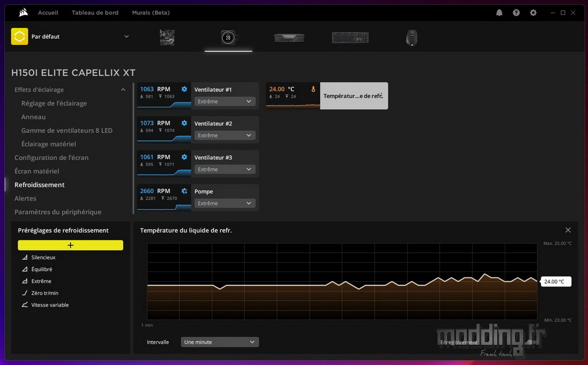Click the Température du liquide de refr. heading
This screenshot has width=588, height=365.
point(185,231)
